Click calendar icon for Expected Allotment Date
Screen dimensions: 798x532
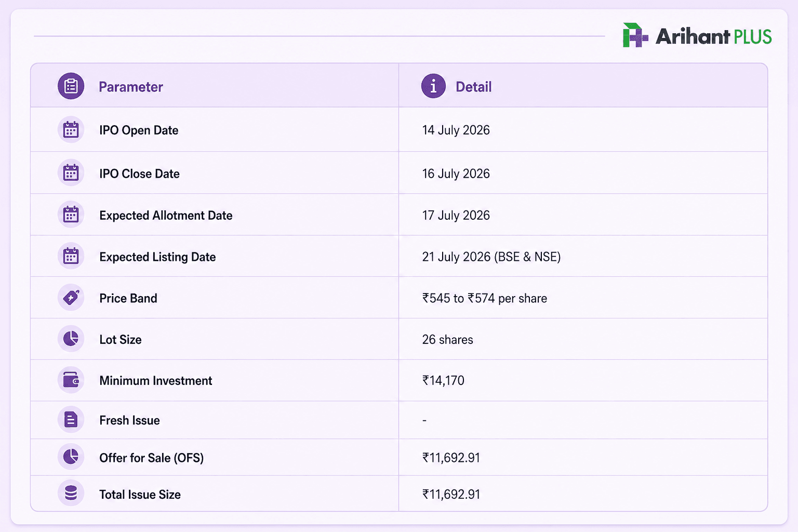pos(71,215)
